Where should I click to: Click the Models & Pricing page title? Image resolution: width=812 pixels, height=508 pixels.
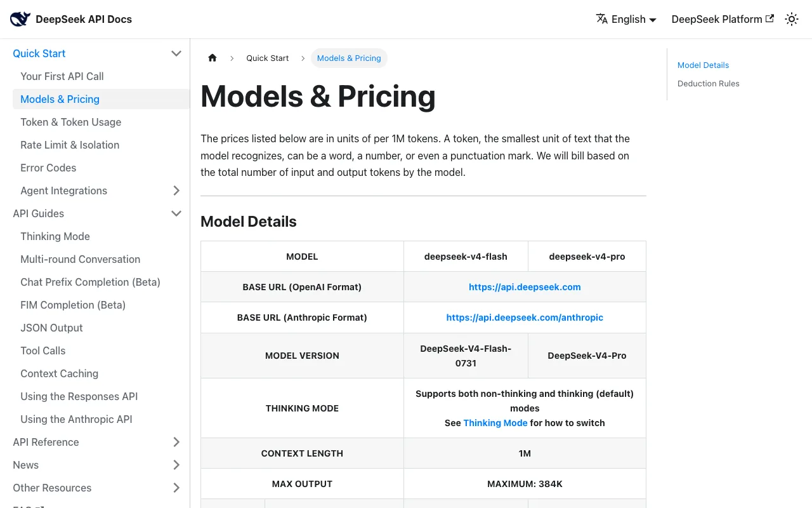(318, 97)
